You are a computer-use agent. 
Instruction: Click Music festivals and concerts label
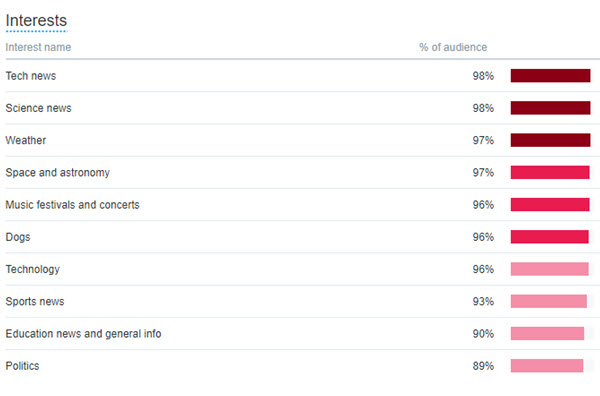72,205
